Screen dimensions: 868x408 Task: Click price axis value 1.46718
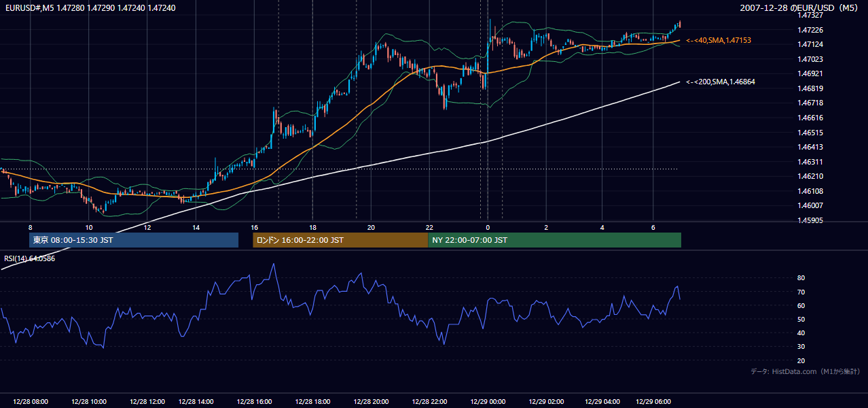(x=811, y=103)
